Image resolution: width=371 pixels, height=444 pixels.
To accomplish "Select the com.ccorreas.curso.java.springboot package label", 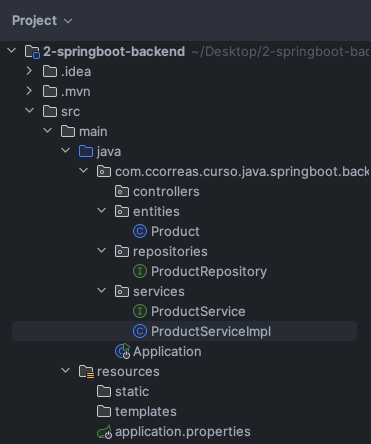I will 242,172.
